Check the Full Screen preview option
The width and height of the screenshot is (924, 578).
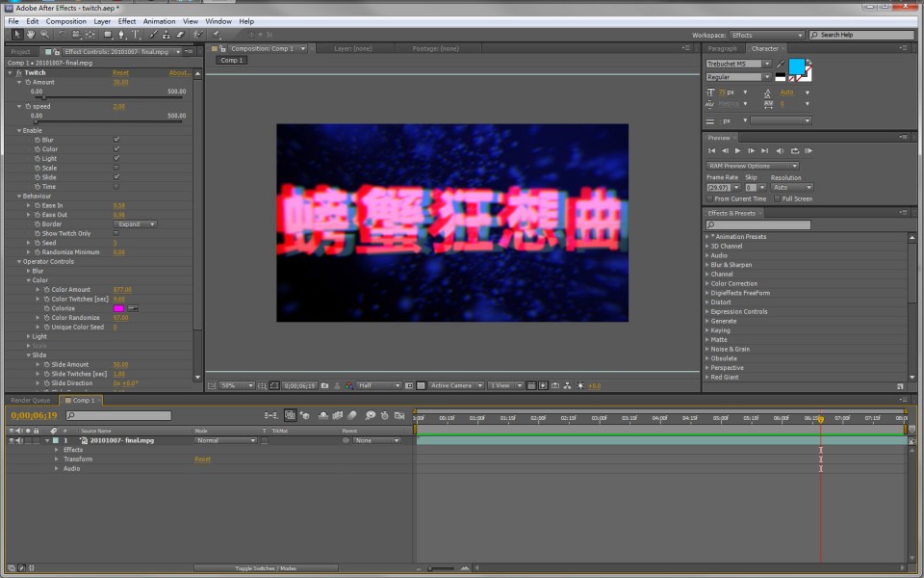point(779,198)
